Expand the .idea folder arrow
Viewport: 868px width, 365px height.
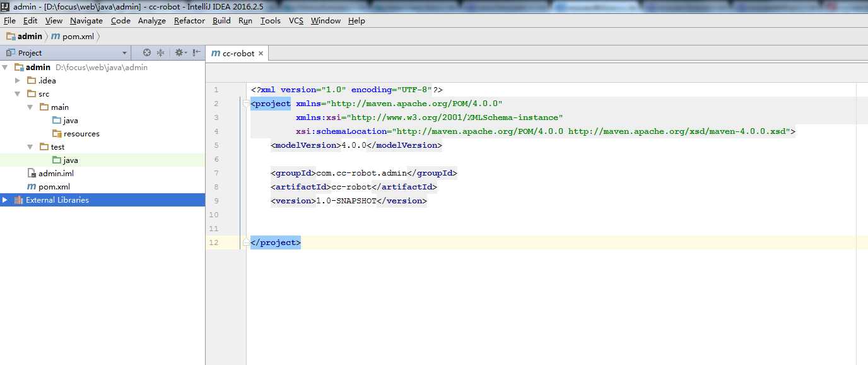pyautogui.click(x=18, y=80)
